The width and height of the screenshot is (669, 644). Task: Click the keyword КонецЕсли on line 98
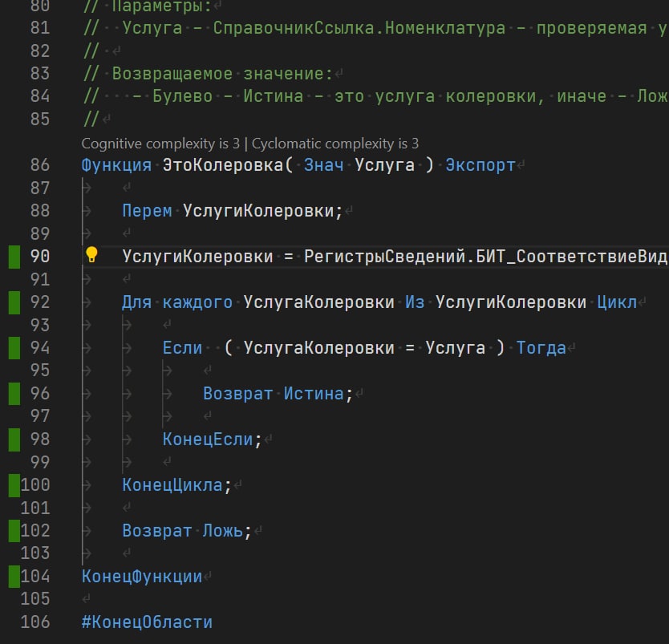coord(208,439)
